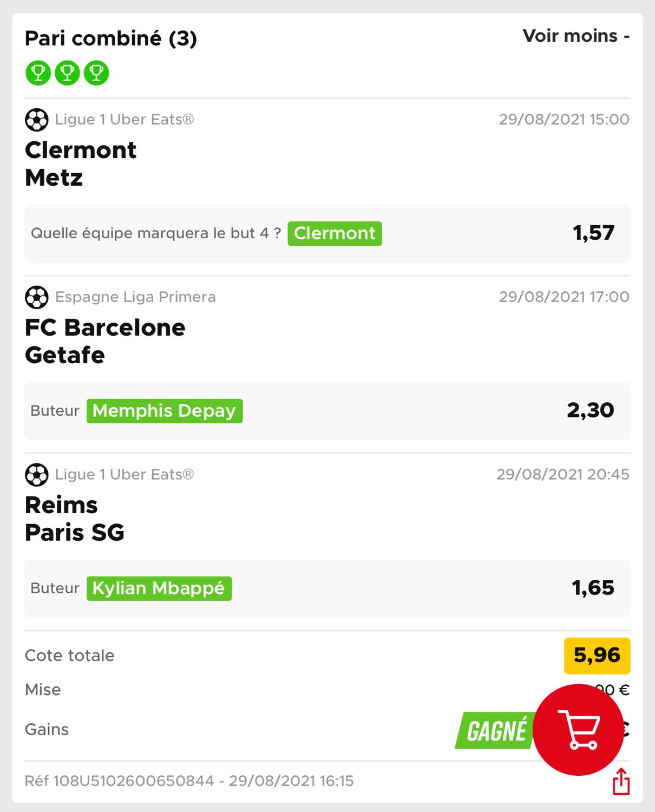The height and width of the screenshot is (812, 655).
Task: Click the yellow 5,96 total odds badge
Action: (597, 656)
